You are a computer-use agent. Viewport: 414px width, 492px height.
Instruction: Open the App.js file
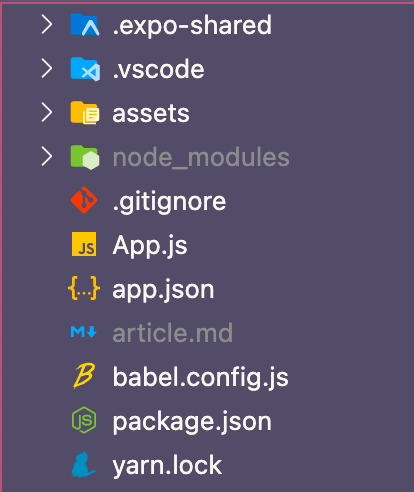point(150,246)
